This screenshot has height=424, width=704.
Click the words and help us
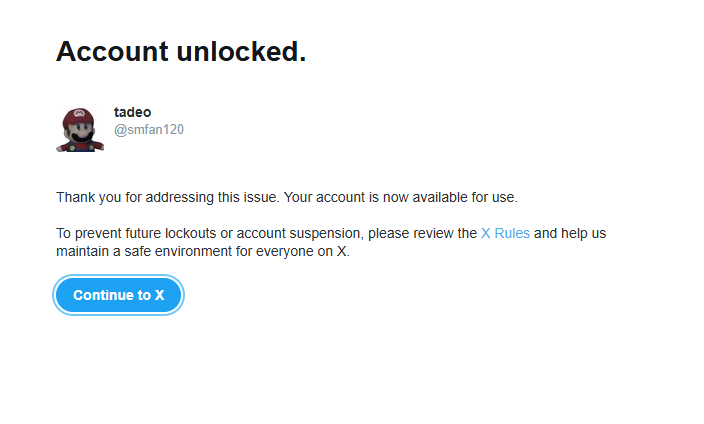570,234
